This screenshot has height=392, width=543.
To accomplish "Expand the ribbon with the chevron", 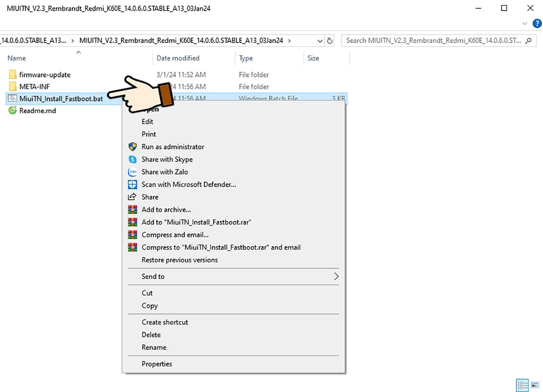I will click(x=525, y=24).
